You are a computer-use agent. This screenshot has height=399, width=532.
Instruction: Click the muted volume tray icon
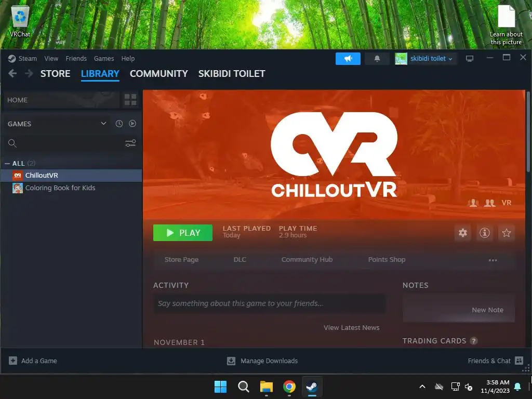pos(469,387)
